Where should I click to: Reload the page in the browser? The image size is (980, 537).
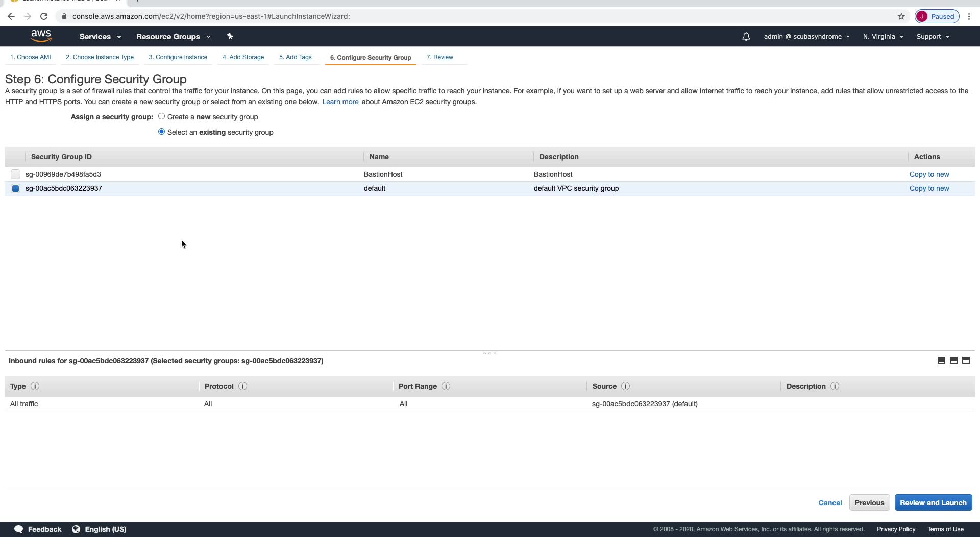coord(44,16)
